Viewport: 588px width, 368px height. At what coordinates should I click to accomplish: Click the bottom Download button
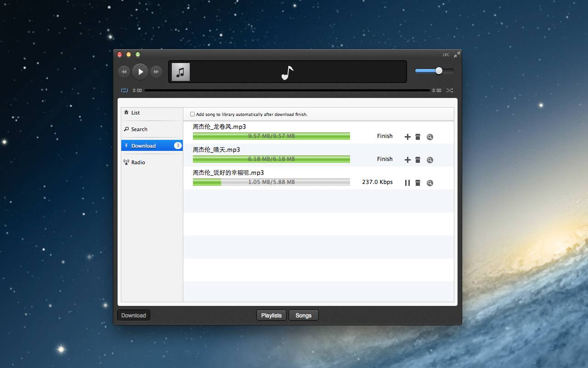click(x=134, y=316)
